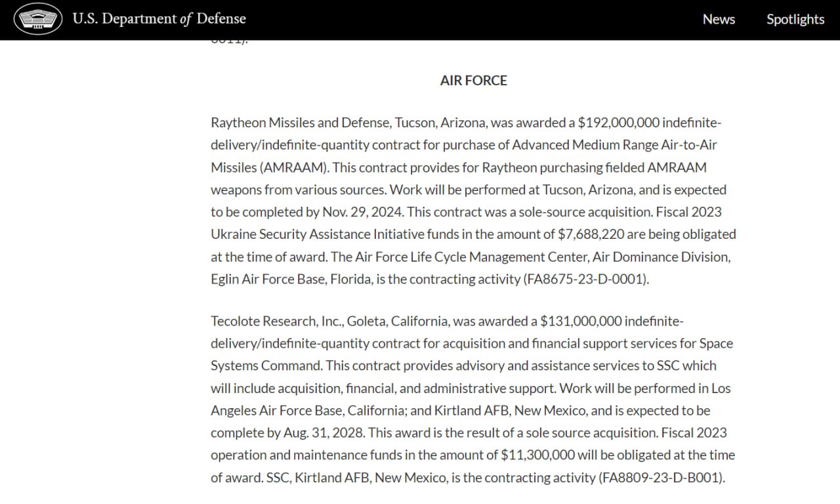Click the date "Aug. 31, 2028"
This screenshot has width=840, height=504.
(324, 432)
